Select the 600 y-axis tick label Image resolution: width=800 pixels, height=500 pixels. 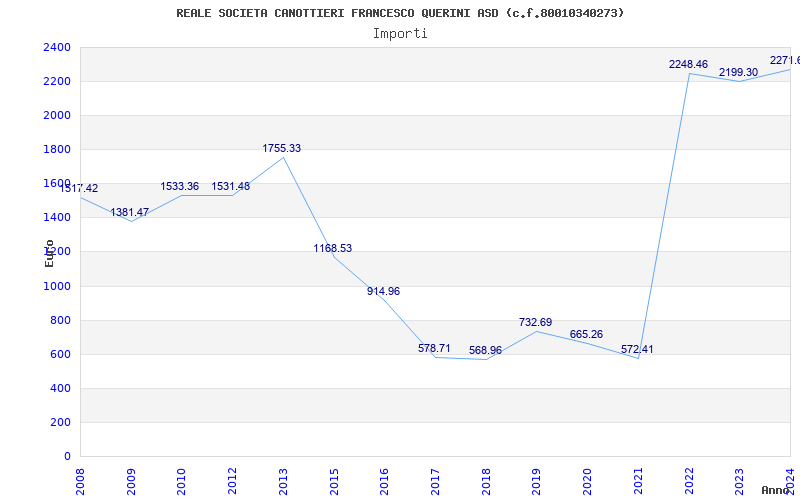click(x=60, y=354)
